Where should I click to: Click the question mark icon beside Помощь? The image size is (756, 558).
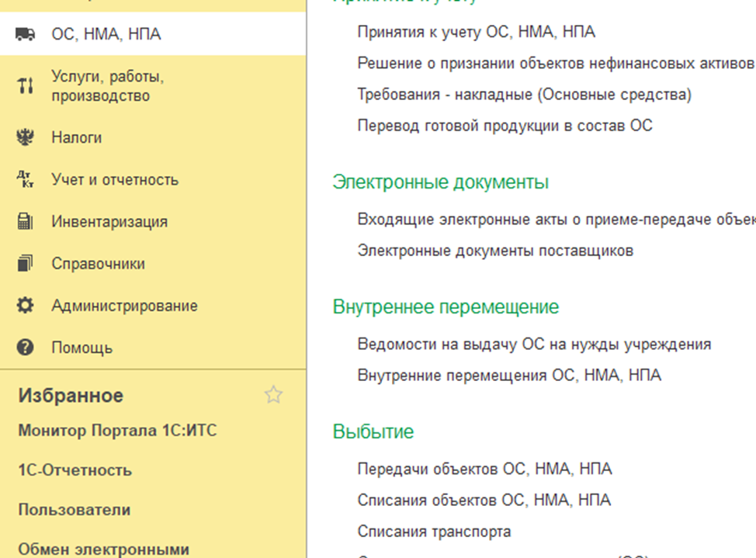[25, 347]
